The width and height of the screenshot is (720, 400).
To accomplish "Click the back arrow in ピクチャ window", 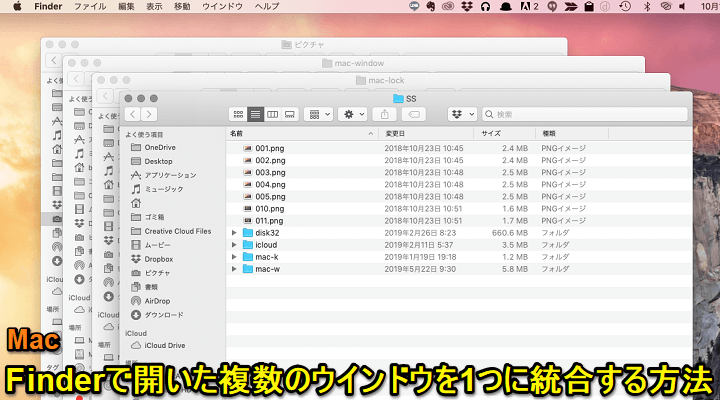I will click(54, 60).
